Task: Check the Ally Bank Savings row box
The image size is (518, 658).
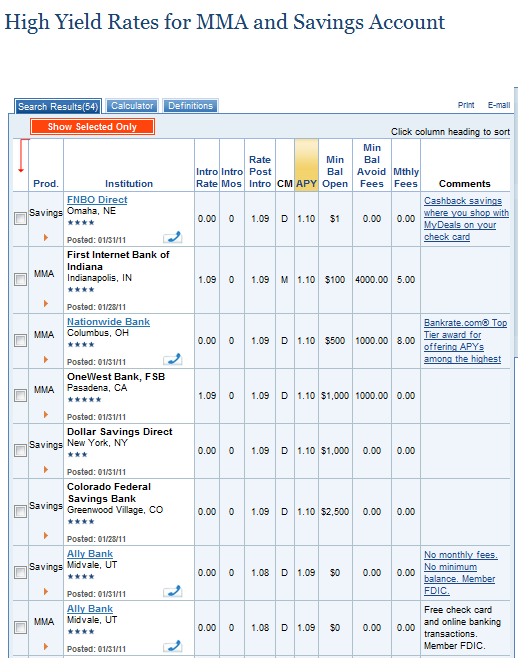Action: 21,572
